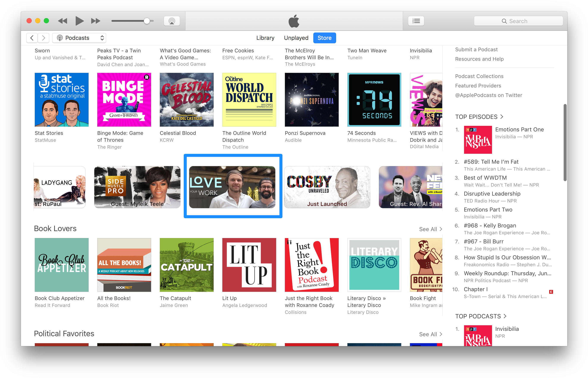
Task: Click the Fast Forward button
Action: [95, 21]
